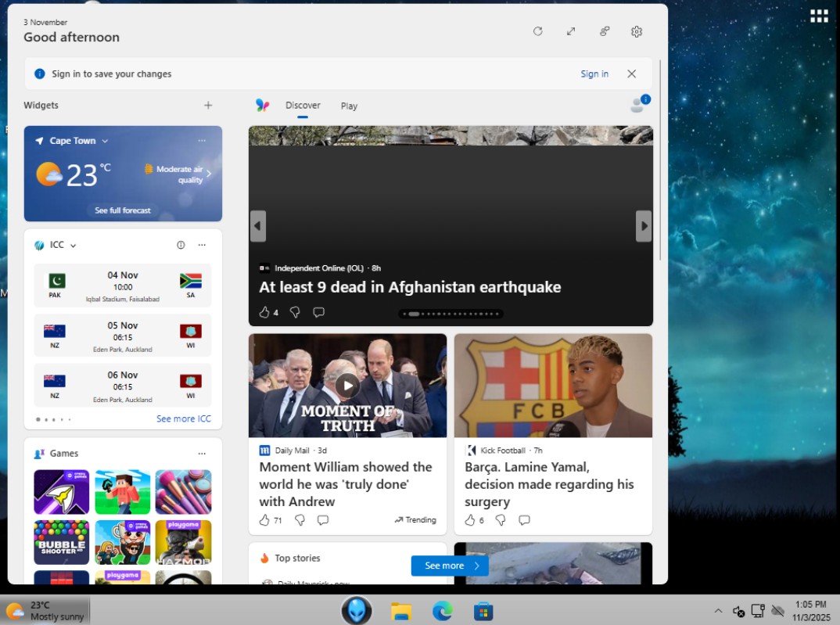Open the Bubble Shooter game thumbnail
The image size is (840, 625).
coord(61,541)
